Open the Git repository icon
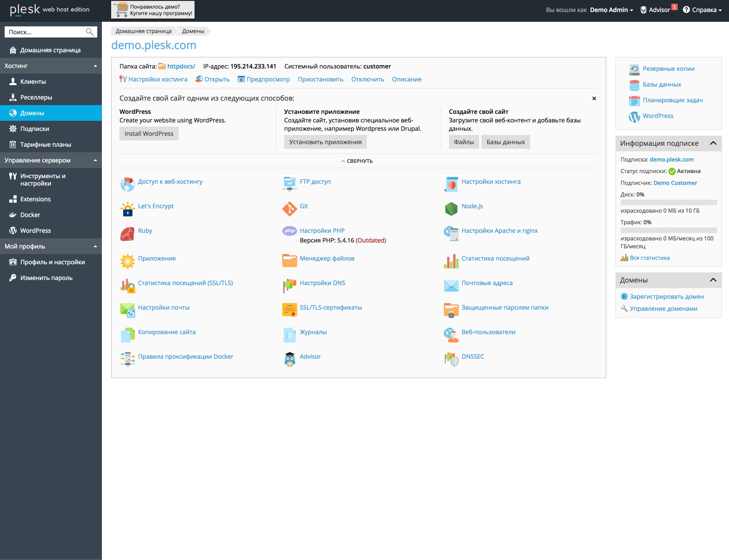The image size is (729, 560). click(x=289, y=209)
